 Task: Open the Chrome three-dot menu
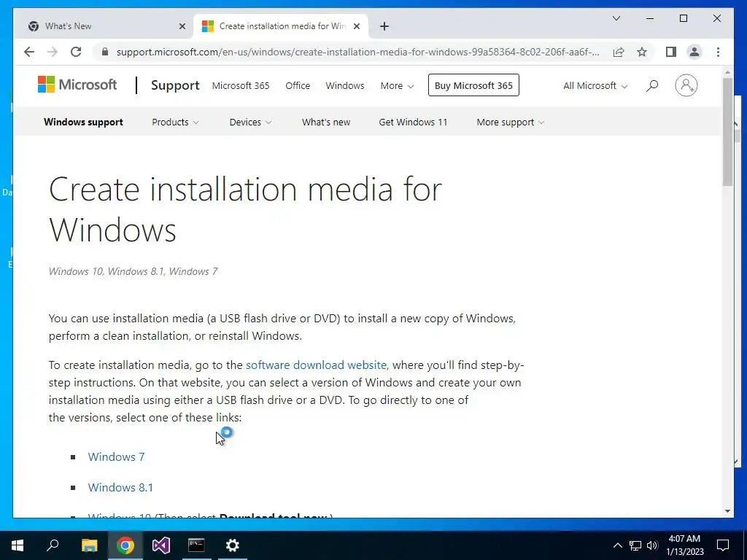(x=718, y=52)
